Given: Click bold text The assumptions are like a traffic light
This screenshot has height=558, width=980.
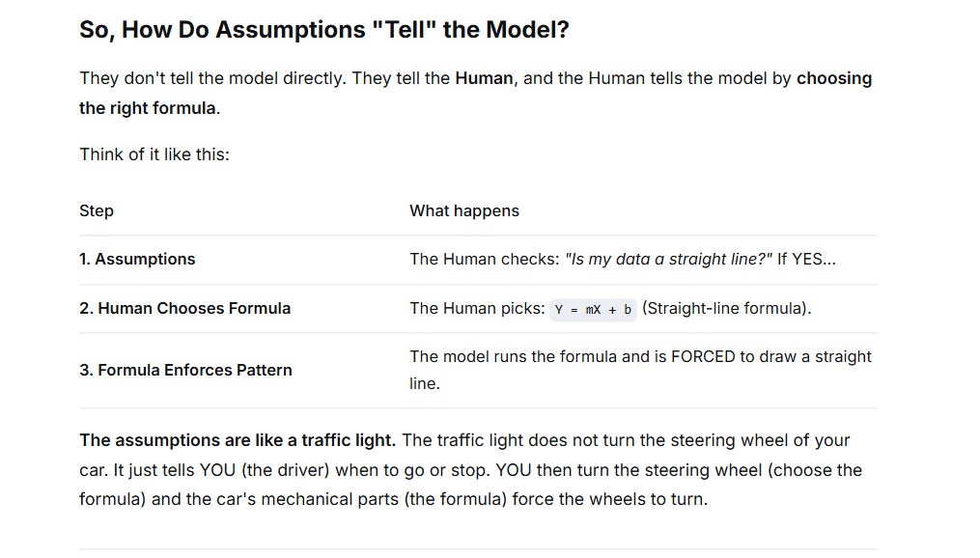Looking at the screenshot, I should click(x=238, y=440).
